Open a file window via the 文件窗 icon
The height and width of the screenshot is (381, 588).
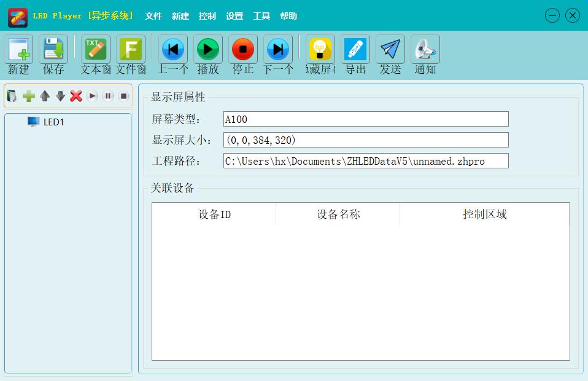click(130, 50)
